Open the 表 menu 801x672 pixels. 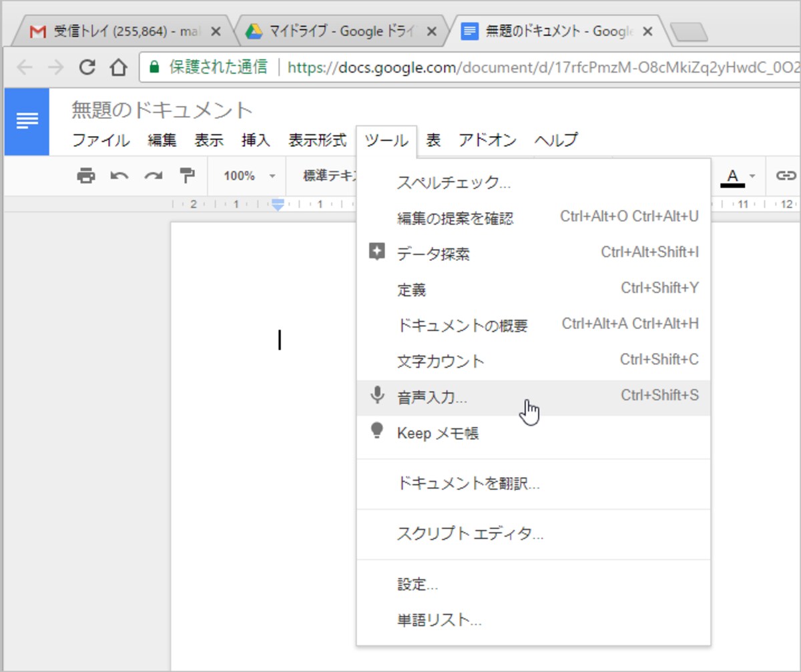[x=434, y=140]
